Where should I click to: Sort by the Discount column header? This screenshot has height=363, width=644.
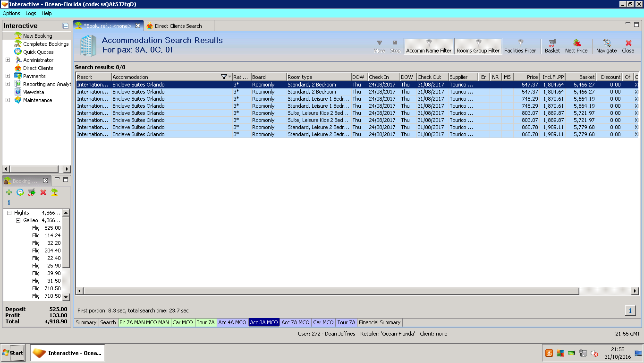[x=610, y=77]
